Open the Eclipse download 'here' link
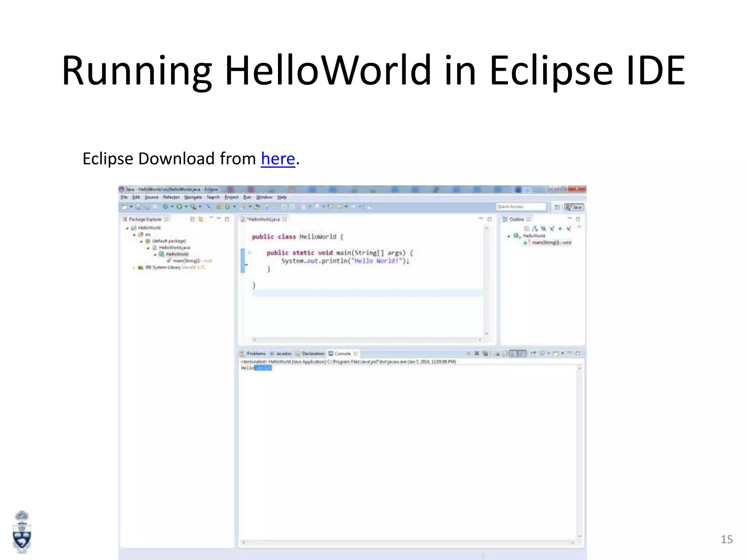 278,159
